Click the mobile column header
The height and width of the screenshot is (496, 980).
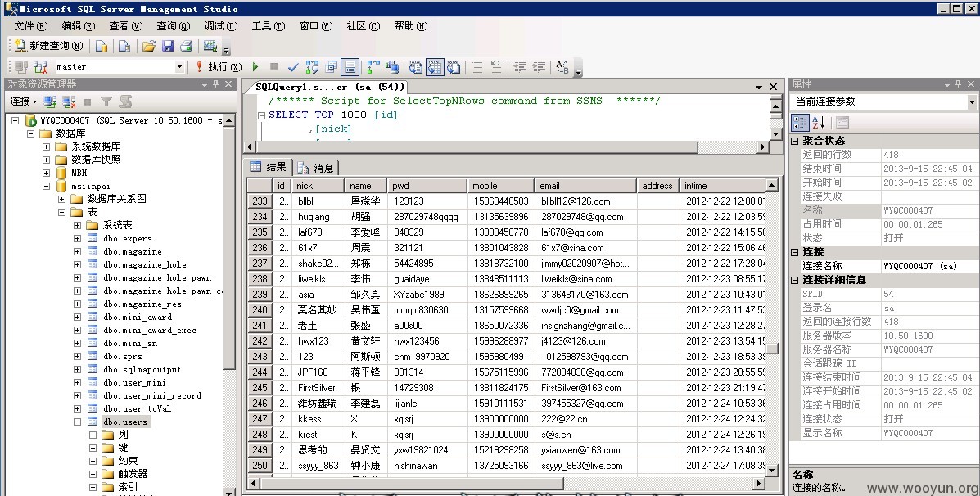[x=500, y=186]
